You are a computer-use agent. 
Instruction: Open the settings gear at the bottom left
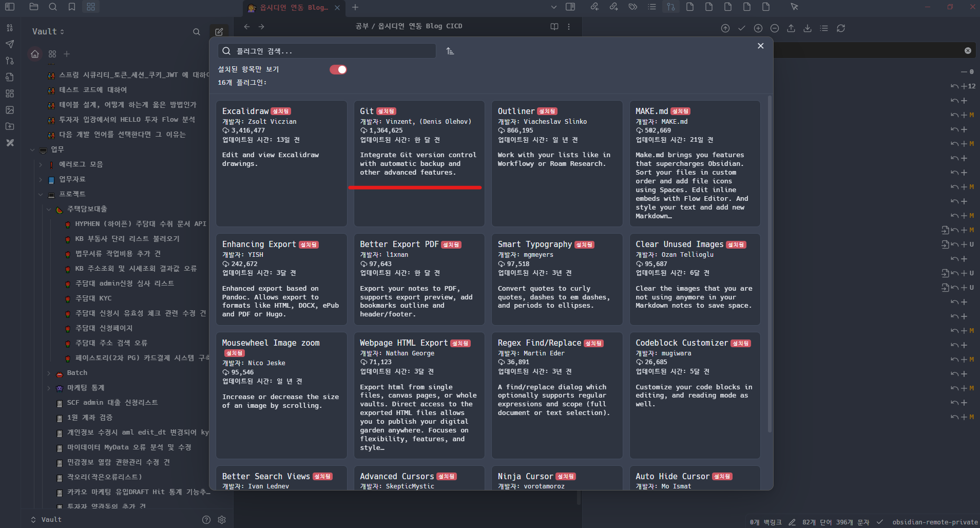pos(222,520)
